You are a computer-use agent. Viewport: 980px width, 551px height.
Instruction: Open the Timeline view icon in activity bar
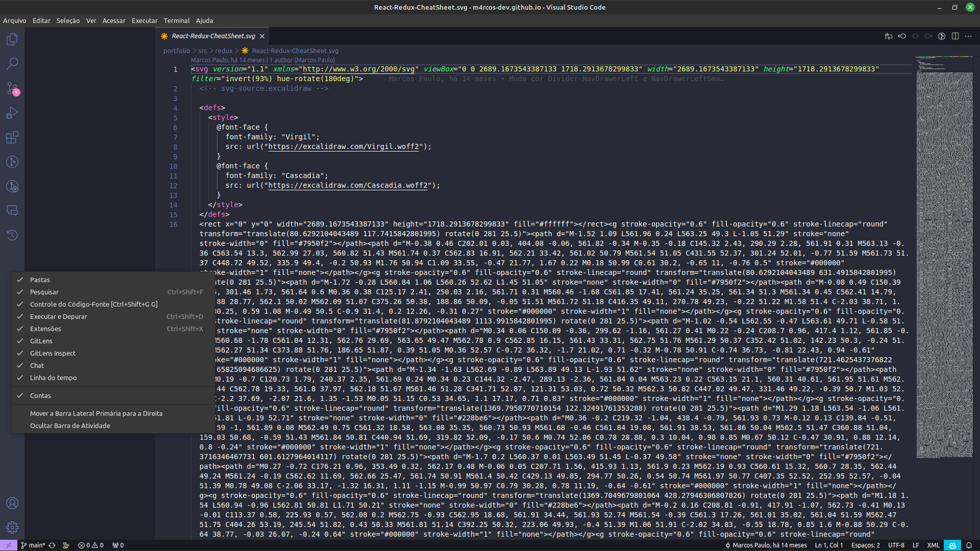pos(12,235)
